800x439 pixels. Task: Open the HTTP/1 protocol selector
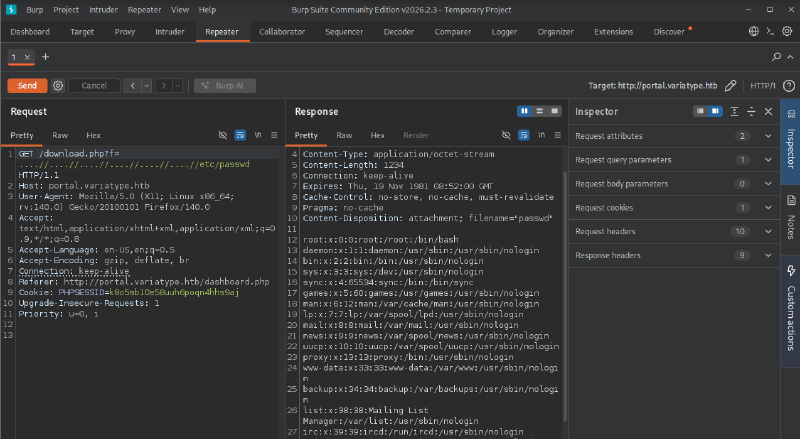coord(762,86)
